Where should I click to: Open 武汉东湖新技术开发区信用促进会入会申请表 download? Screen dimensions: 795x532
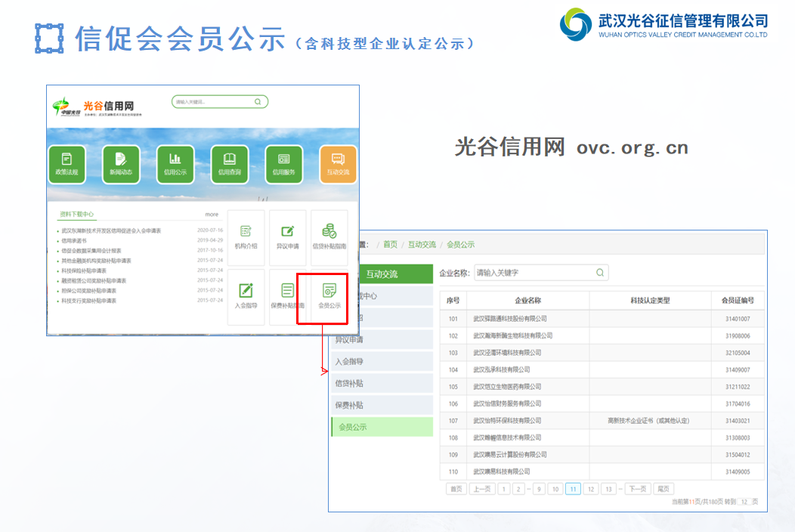(x=111, y=230)
